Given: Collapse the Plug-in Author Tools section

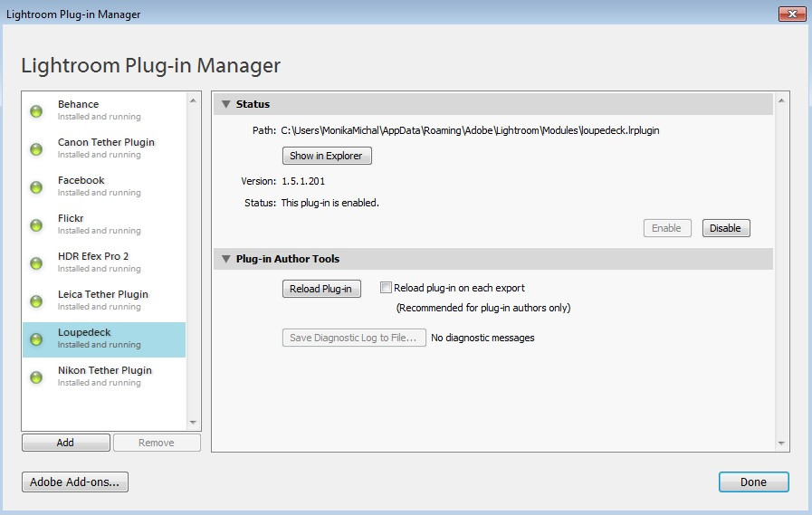Looking at the screenshot, I should (225, 259).
